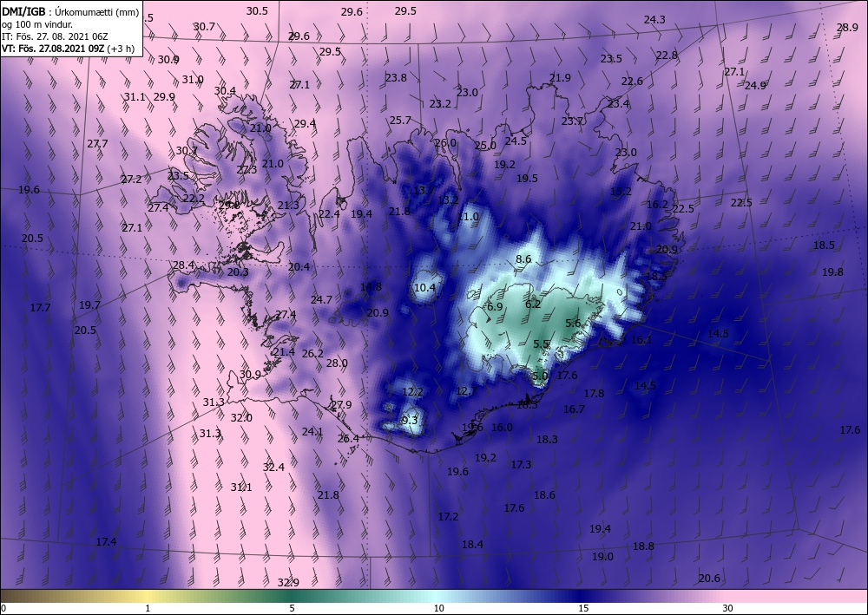The width and height of the screenshot is (868, 615).
Task: Click the map value 29.9
Action: (164, 97)
